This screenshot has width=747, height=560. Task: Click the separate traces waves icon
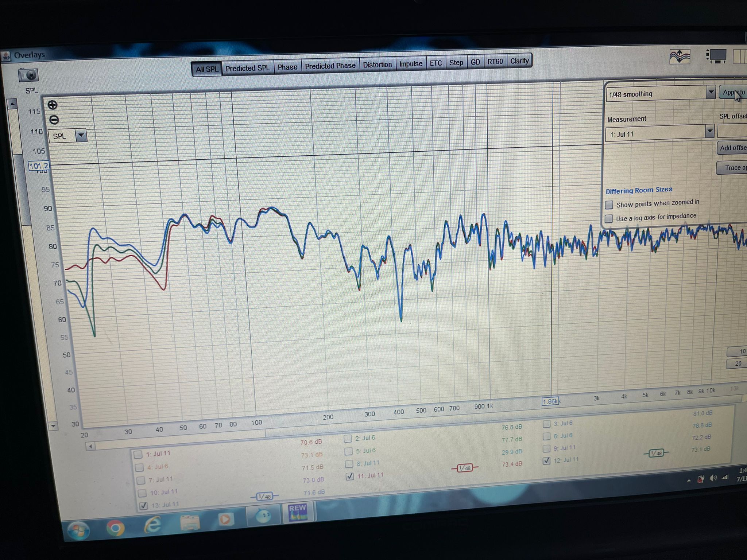click(x=680, y=57)
